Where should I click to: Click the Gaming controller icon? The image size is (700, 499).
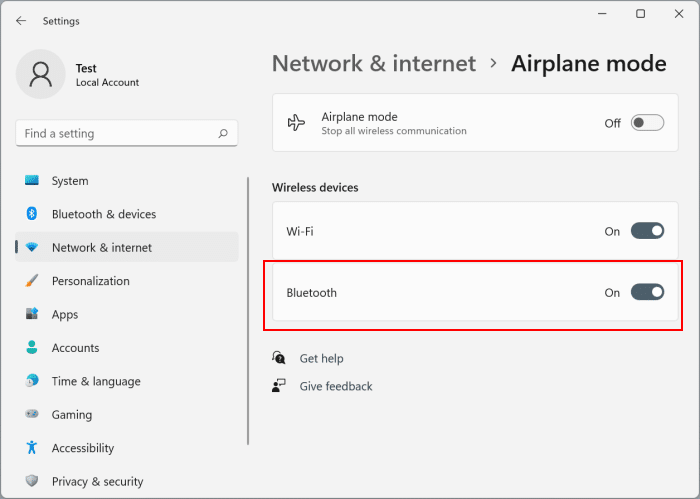(32, 414)
